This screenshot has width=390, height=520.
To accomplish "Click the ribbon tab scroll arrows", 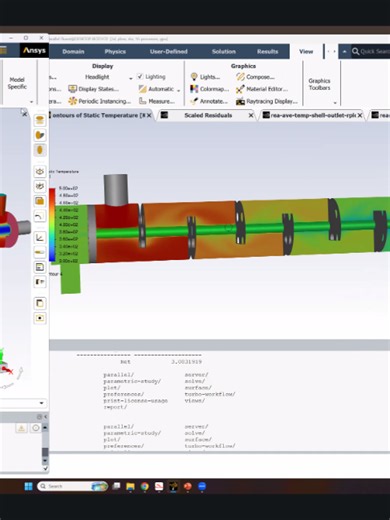I will [331, 51].
